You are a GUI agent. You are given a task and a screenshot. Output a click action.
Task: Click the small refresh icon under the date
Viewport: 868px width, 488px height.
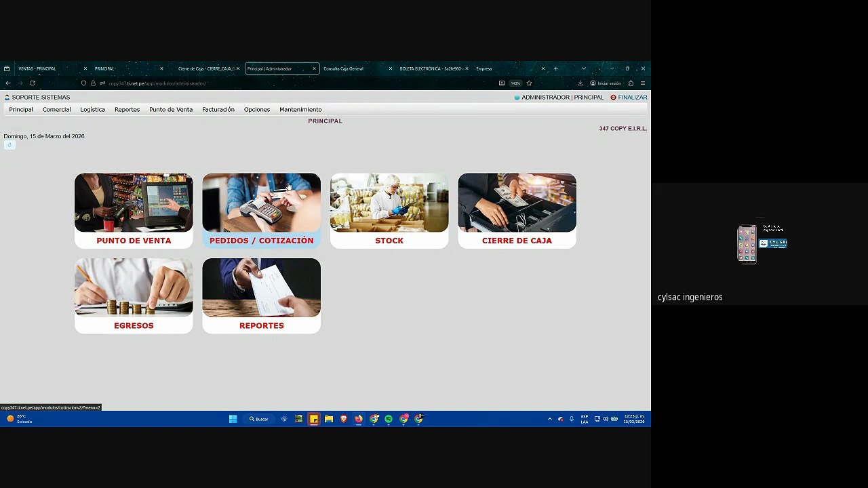click(x=9, y=145)
